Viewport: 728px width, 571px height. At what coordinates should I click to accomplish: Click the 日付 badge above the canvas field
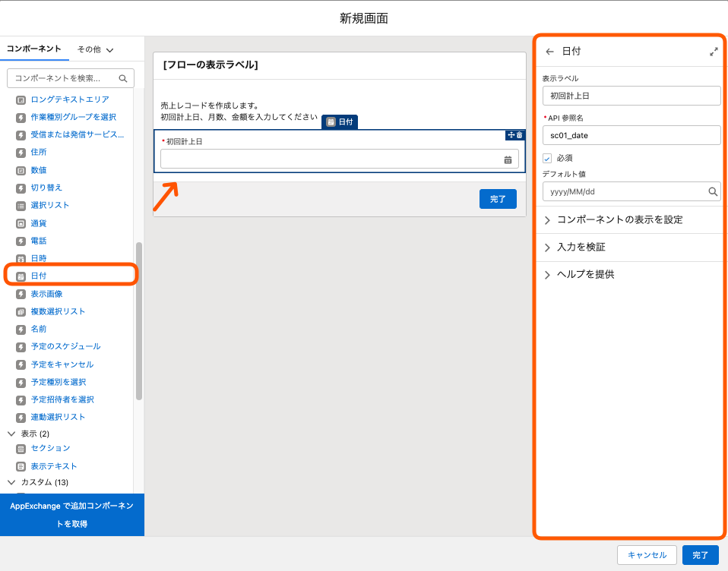(340, 122)
